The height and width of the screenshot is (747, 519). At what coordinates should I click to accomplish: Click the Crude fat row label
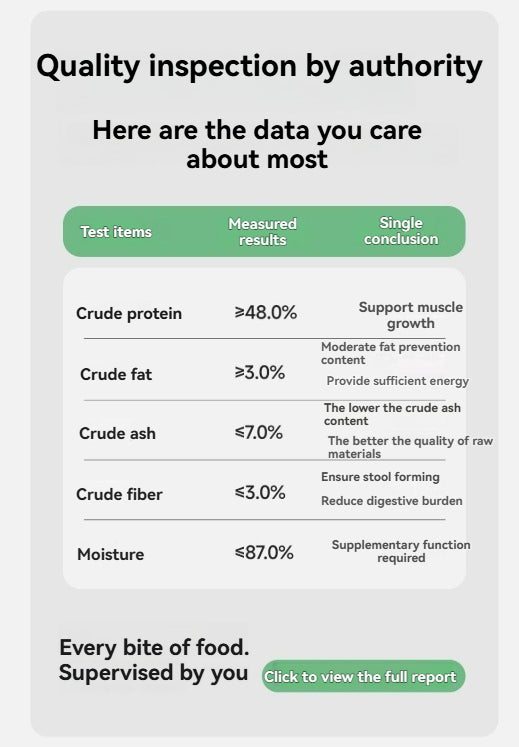click(x=116, y=374)
